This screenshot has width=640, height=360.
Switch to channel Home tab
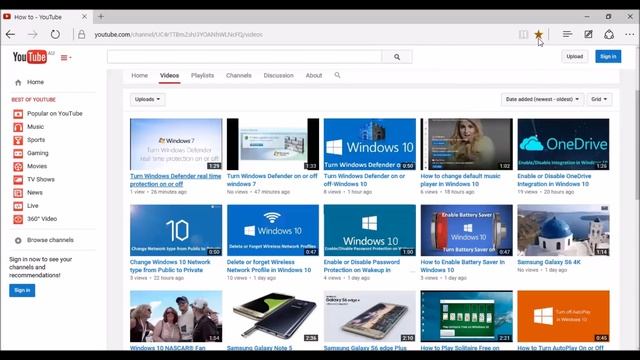click(140, 76)
